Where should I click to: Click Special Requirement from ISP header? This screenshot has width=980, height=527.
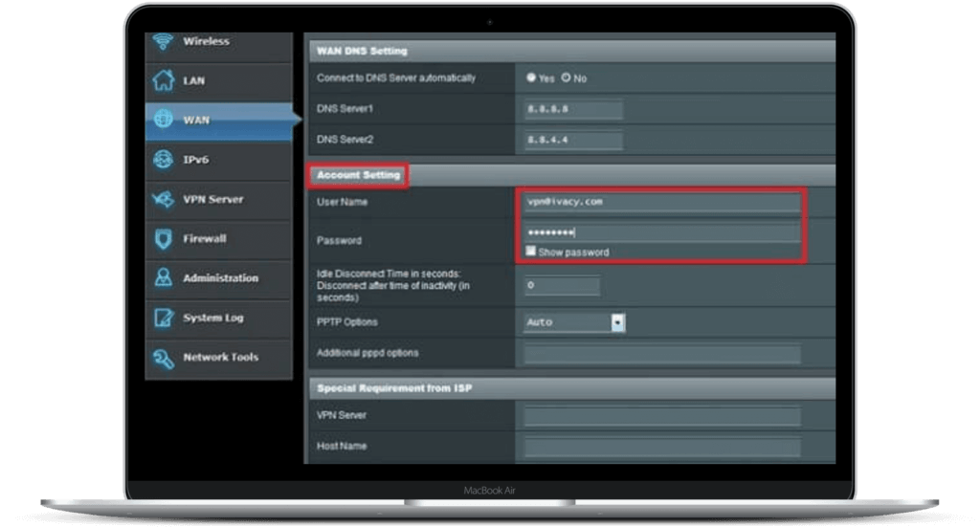click(x=572, y=388)
